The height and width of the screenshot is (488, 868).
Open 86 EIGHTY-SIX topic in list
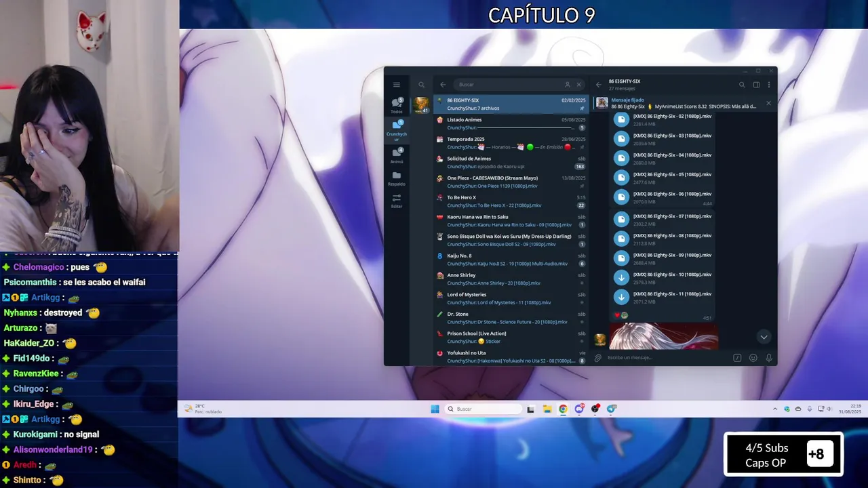coord(511,104)
